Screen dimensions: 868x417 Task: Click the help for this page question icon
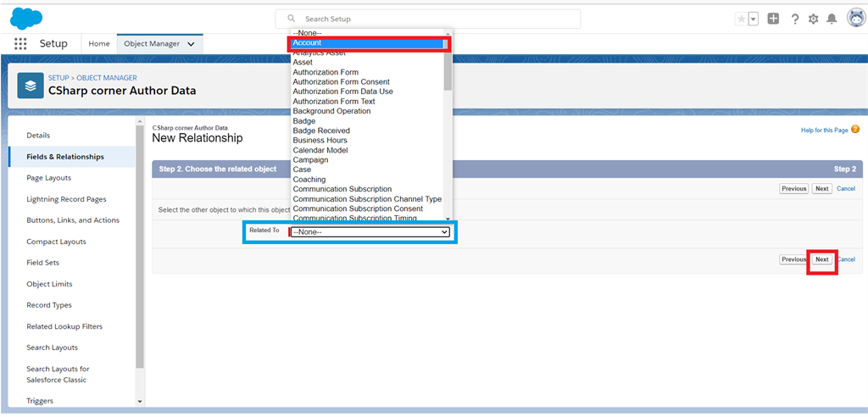[x=855, y=130]
